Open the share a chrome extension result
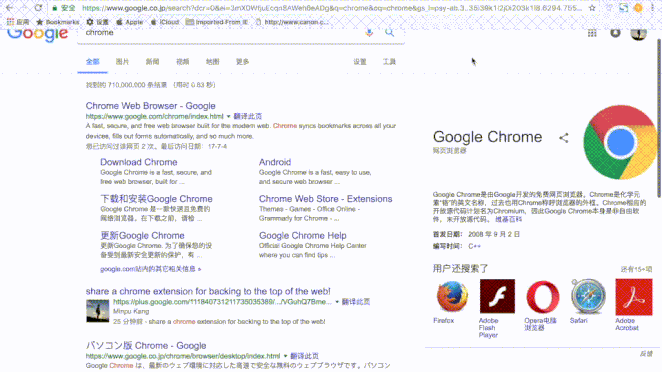This screenshot has height=372, width=662. 208,291
